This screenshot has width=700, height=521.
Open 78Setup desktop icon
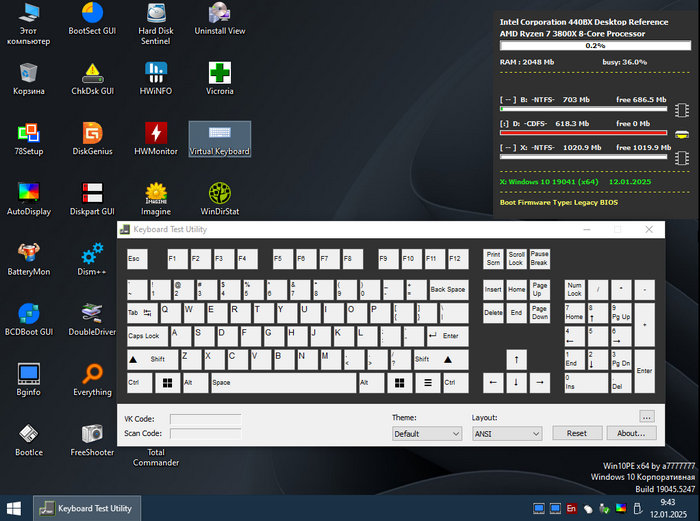click(x=29, y=139)
